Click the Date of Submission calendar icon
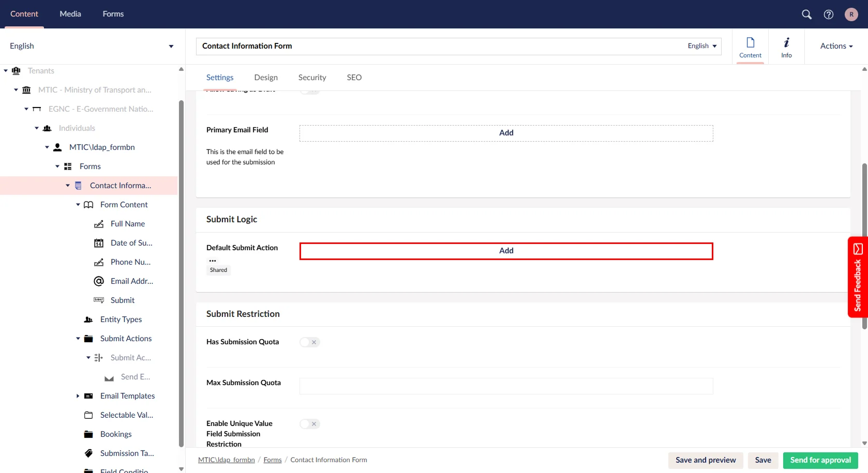 tap(99, 243)
